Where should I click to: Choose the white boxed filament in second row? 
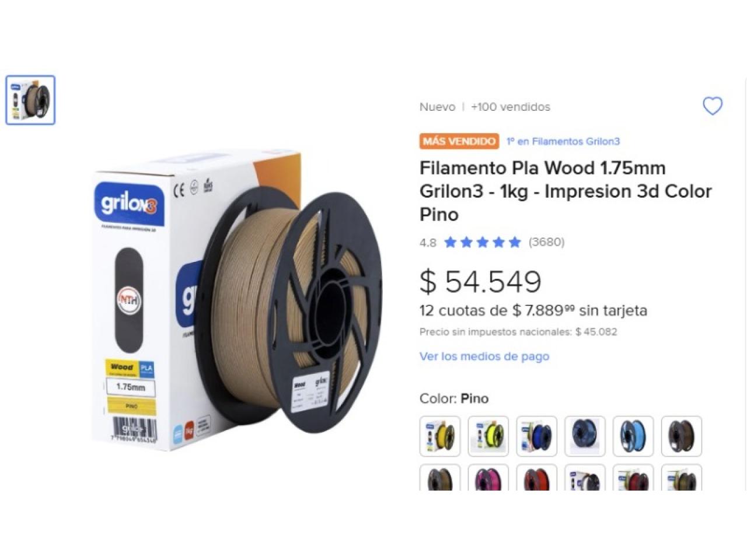(585, 477)
